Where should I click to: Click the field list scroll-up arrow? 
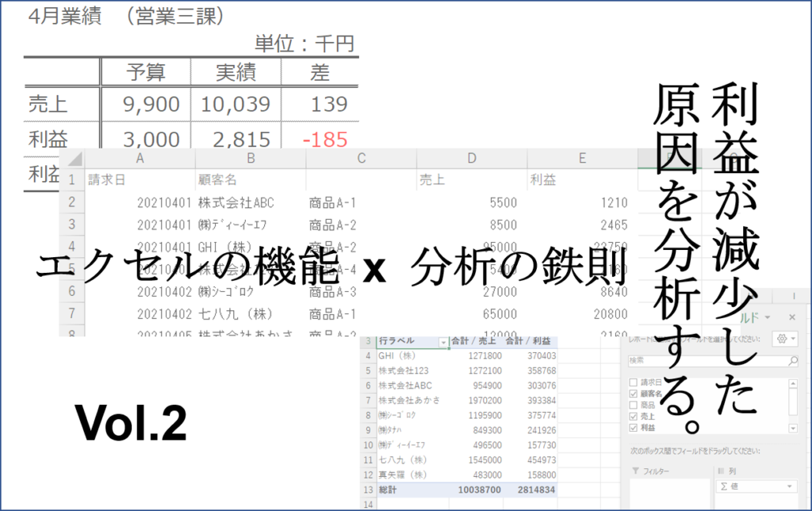[793, 383]
